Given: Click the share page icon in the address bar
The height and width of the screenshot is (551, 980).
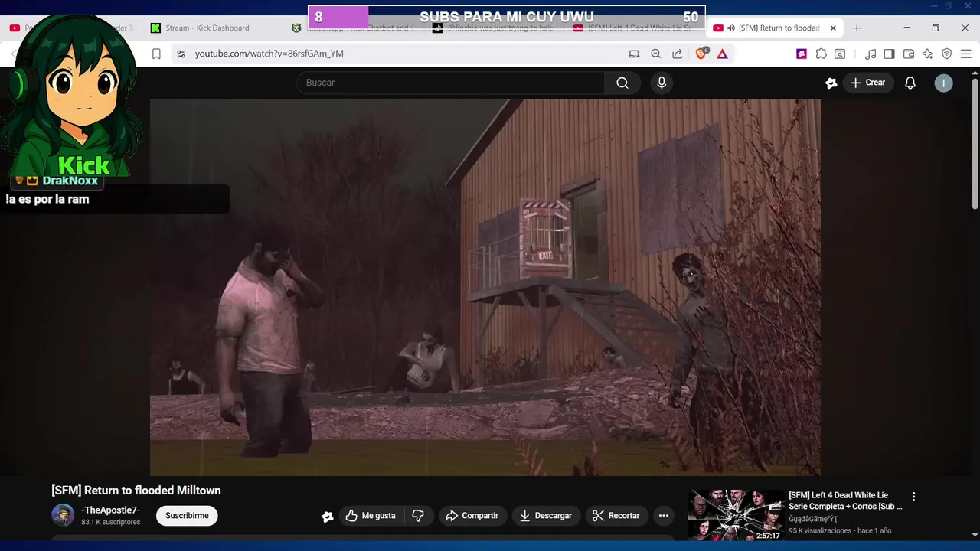Looking at the screenshot, I should click(x=678, y=54).
